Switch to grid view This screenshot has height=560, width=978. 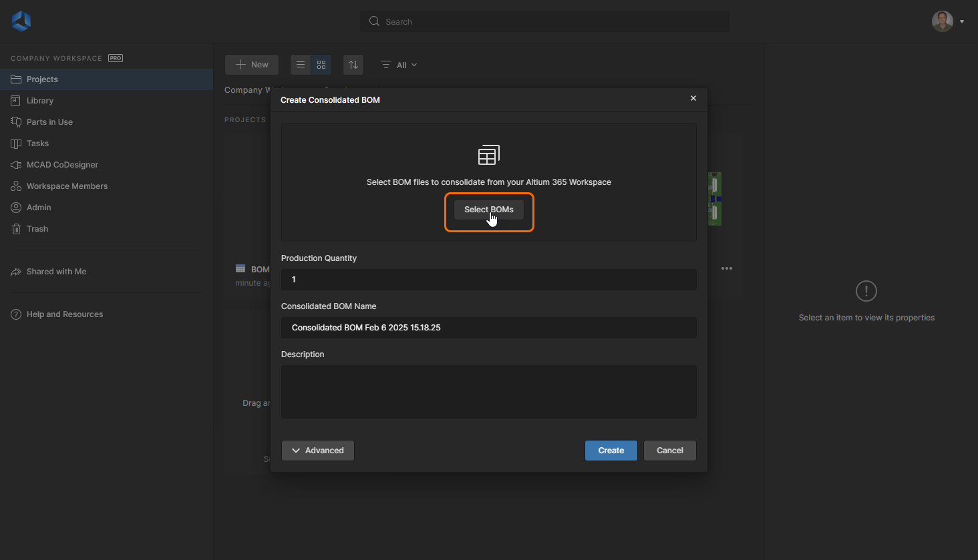pyautogui.click(x=321, y=65)
